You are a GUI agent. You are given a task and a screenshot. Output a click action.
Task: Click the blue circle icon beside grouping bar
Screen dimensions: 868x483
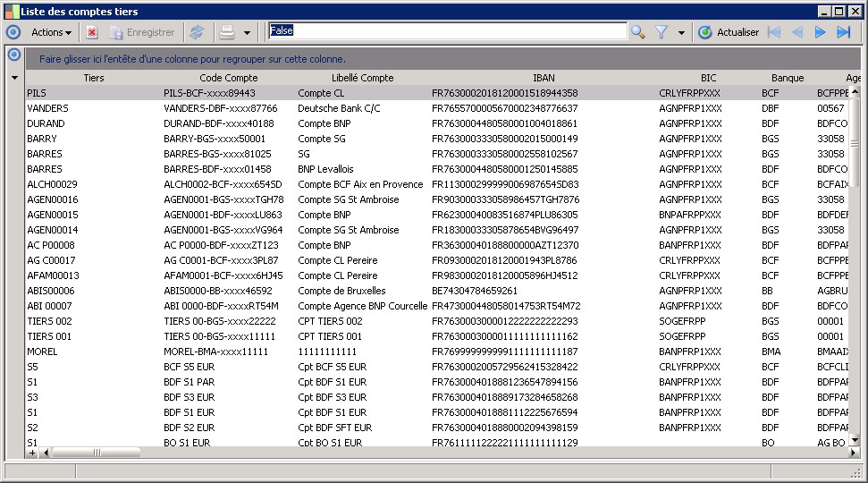[x=14, y=55]
